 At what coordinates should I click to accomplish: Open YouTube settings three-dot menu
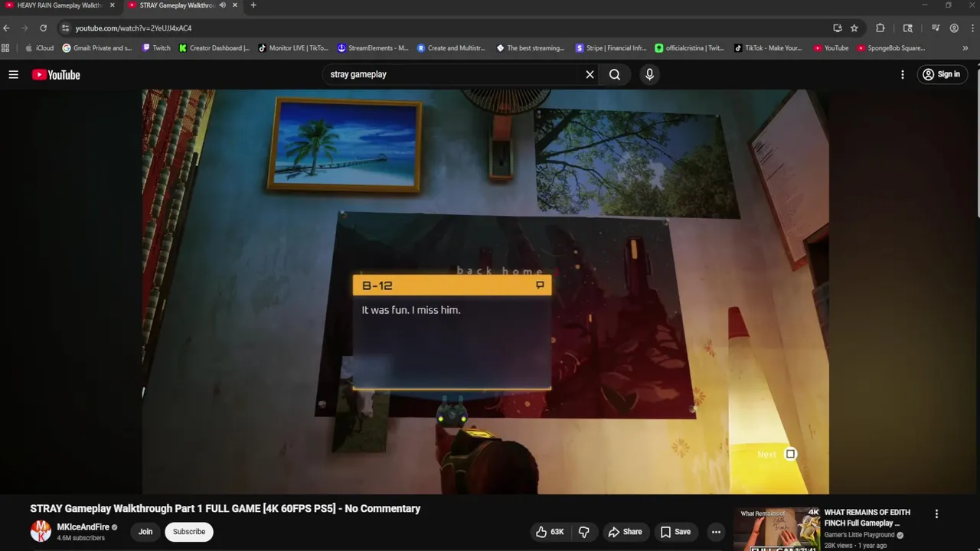(903, 74)
